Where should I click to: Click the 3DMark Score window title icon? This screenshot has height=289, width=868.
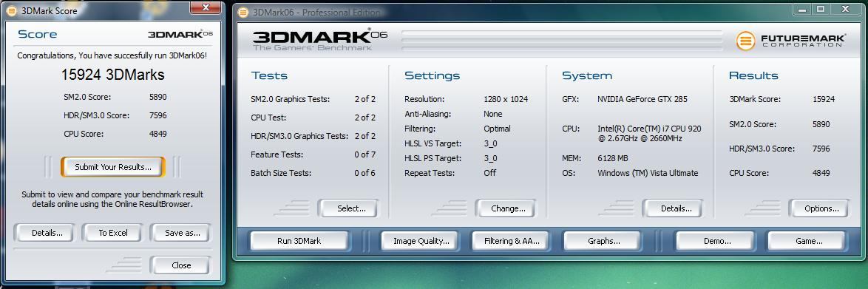(x=11, y=11)
